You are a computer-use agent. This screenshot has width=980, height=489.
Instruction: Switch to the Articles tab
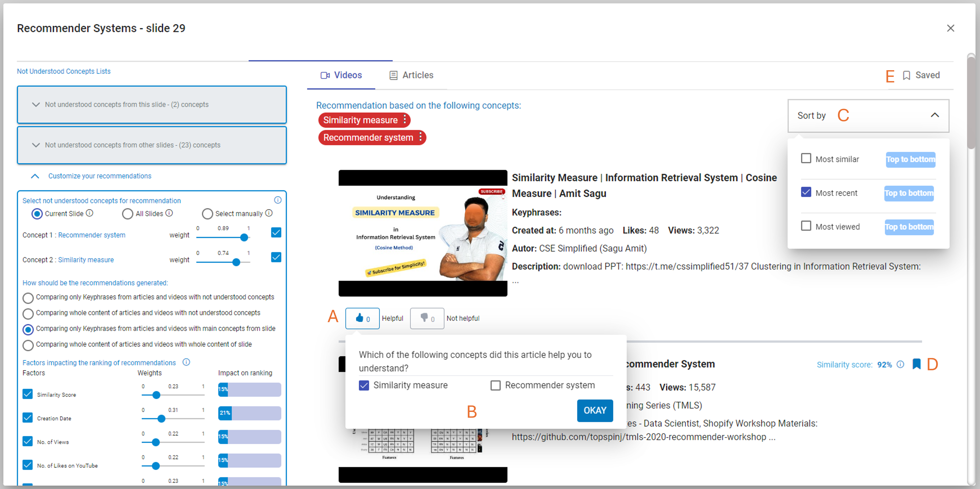pyautogui.click(x=411, y=75)
